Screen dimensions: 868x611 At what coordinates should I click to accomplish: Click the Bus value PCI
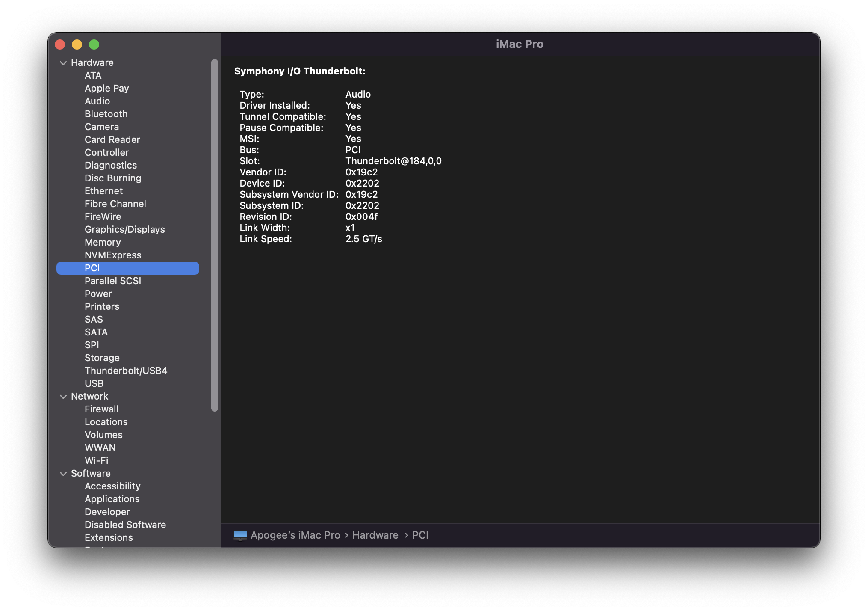[x=353, y=150]
